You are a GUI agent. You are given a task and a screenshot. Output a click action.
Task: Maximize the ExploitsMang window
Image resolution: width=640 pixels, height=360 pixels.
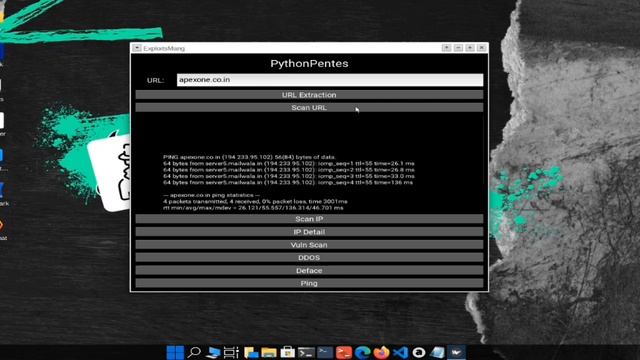(470, 48)
